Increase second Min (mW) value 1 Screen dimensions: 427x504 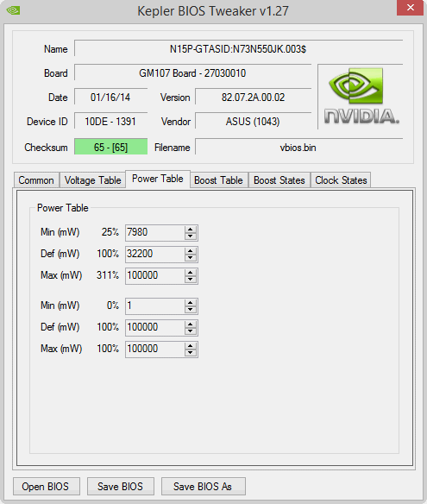click(x=191, y=302)
